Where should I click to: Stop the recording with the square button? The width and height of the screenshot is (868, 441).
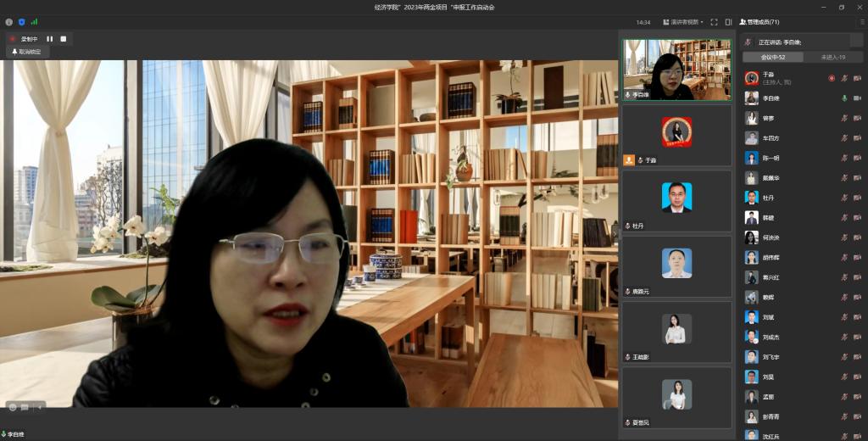tap(63, 39)
